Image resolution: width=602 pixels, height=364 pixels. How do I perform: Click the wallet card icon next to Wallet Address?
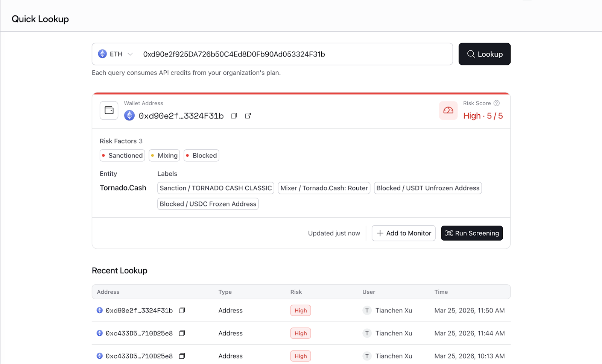click(x=108, y=110)
